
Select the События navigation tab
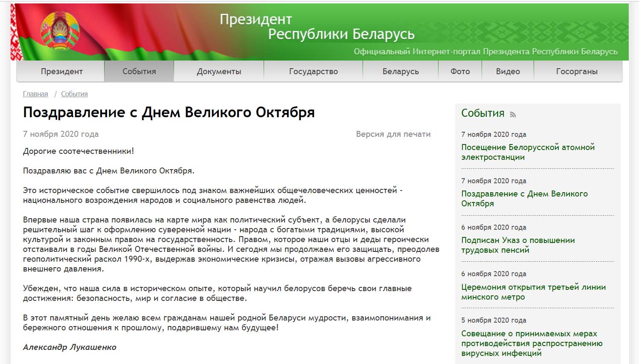click(139, 71)
